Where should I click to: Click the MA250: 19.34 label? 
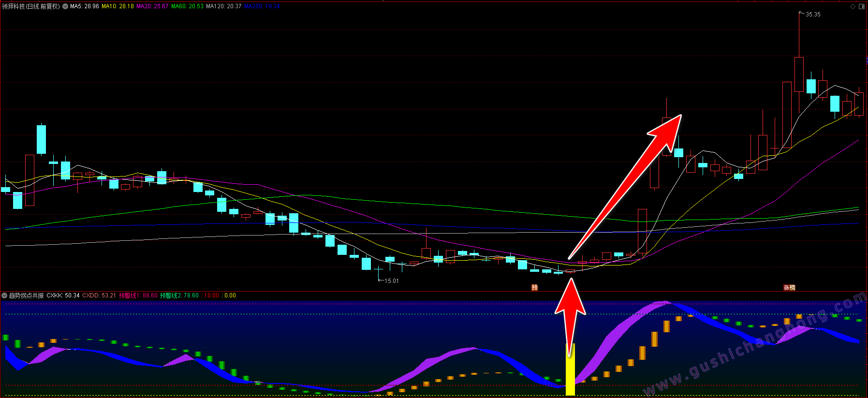[x=262, y=6]
